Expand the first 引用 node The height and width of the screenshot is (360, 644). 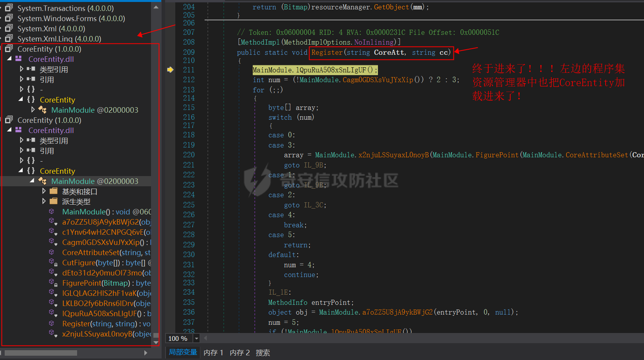tap(22, 79)
